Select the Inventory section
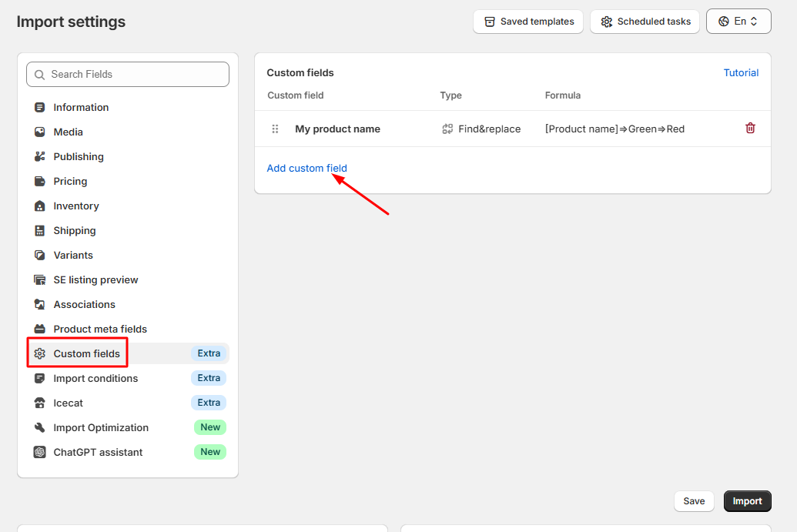 [x=128, y=206]
